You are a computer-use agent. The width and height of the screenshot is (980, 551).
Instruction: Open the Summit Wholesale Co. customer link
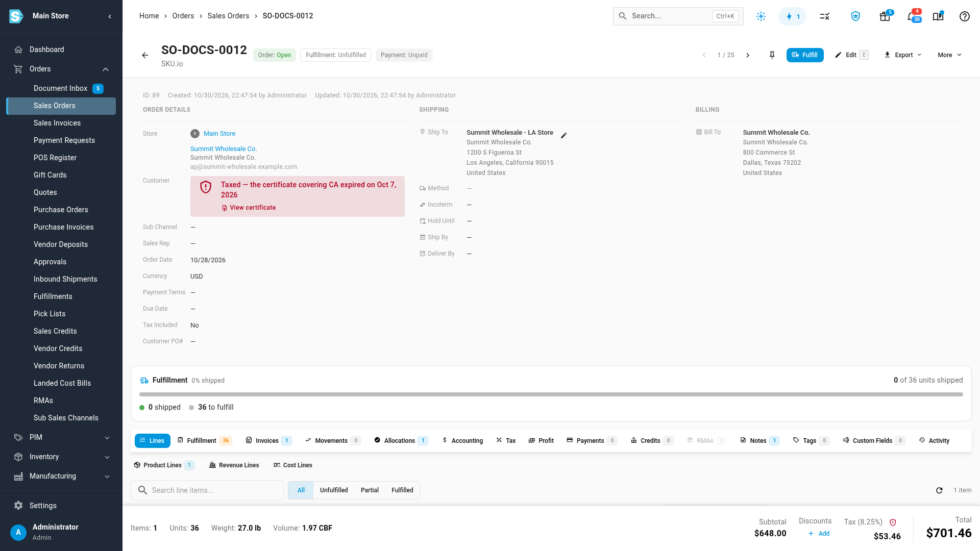(x=224, y=149)
